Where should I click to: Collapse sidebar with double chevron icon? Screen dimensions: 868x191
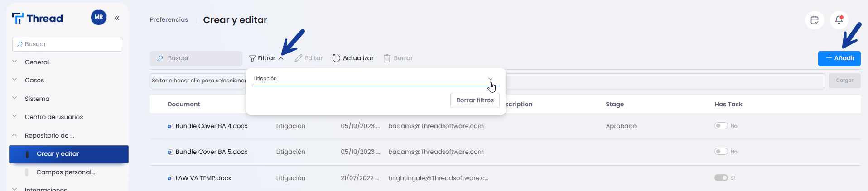click(117, 18)
